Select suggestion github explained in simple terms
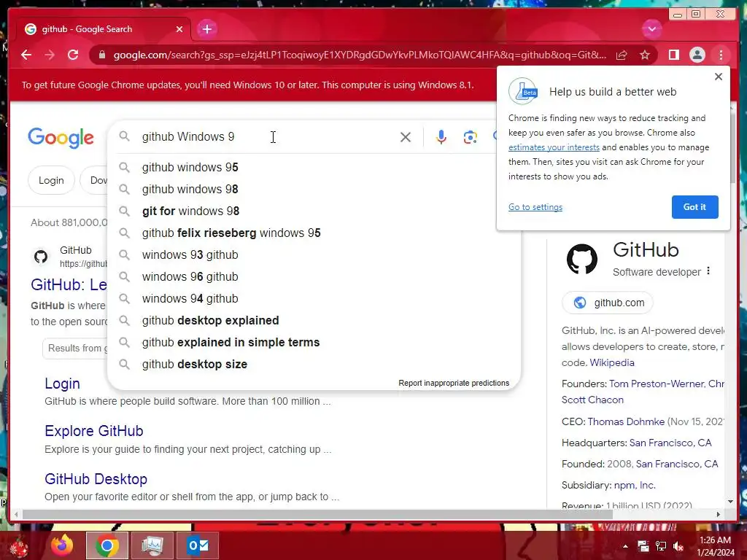747x560 pixels. tap(314, 343)
